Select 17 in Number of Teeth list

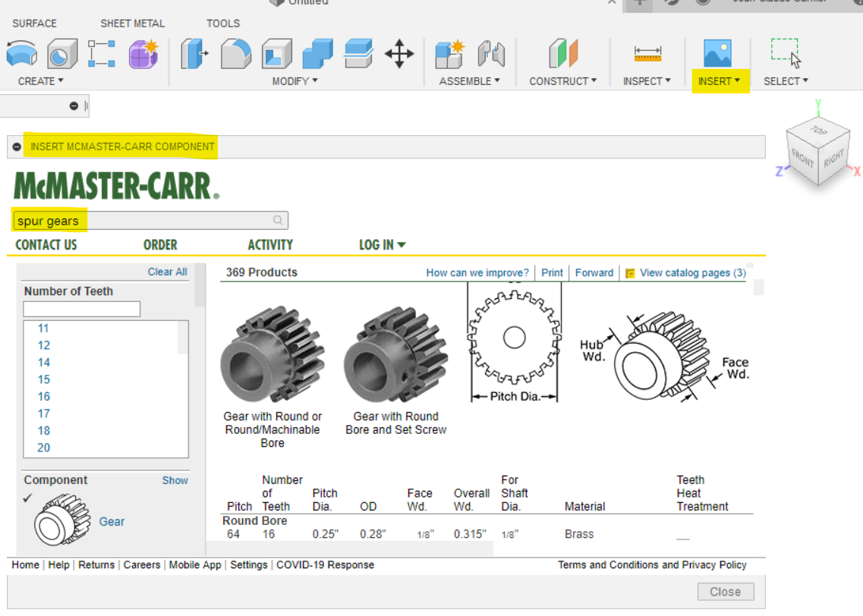click(x=43, y=413)
